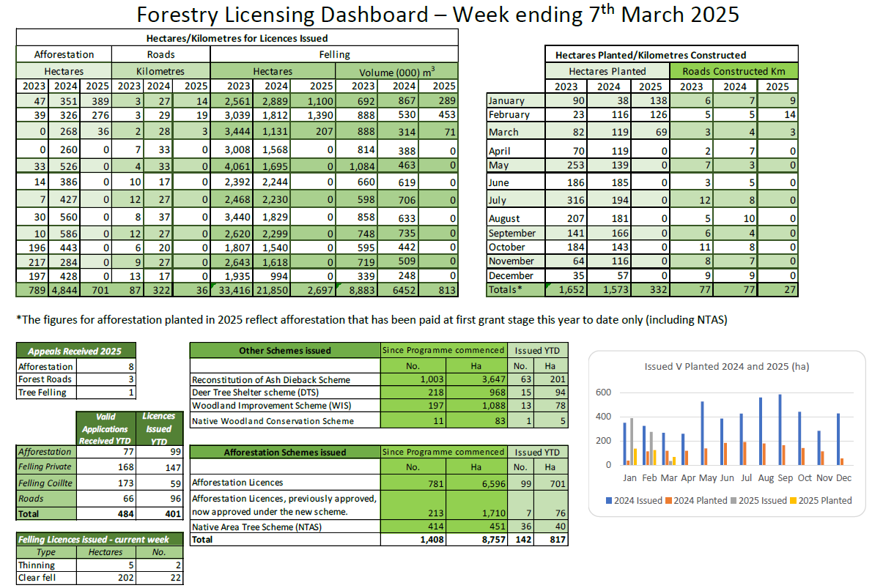
Task: Click the Afforestation Schemes issued header
Action: pos(284,451)
